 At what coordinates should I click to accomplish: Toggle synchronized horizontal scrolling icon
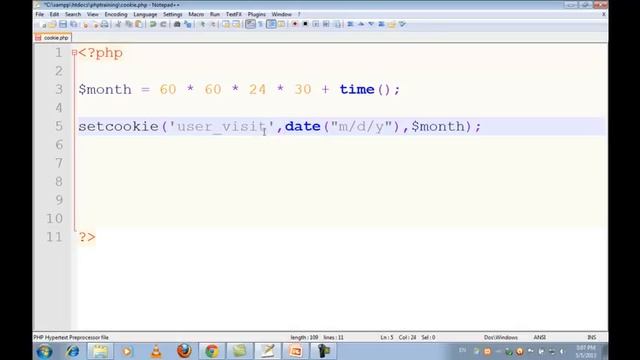[236, 24]
